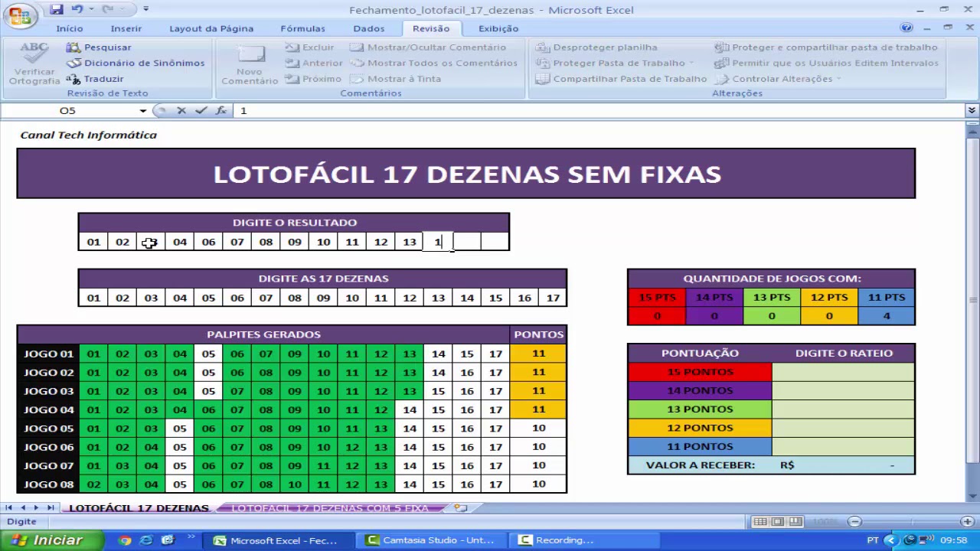Toggle Mostrar à Tinta
Screen dimensions: 980x551
tap(395, 79)
